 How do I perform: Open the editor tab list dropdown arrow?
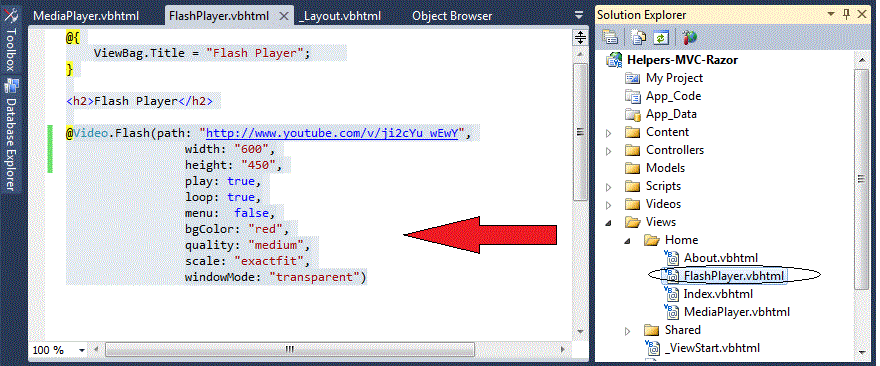(578, 17)
